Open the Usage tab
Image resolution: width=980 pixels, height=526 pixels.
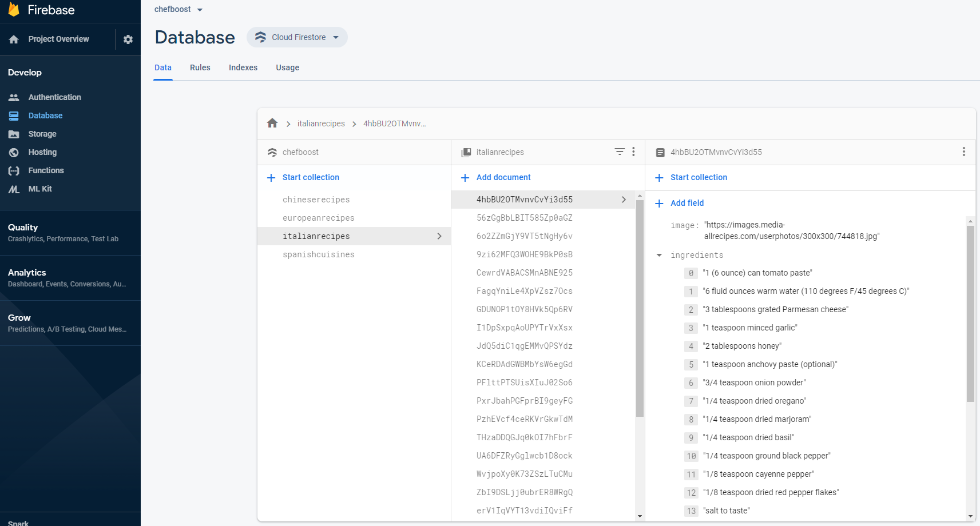point(288,67)
